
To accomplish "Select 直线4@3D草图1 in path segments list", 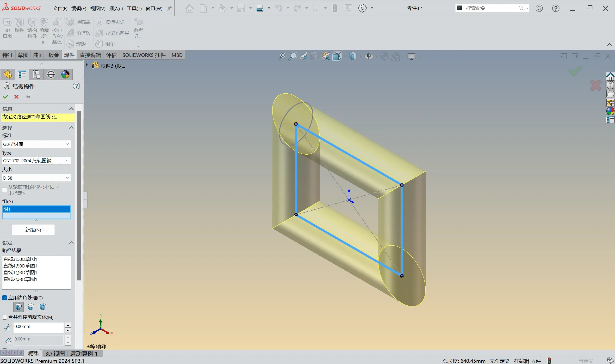I will click(20, 266).
